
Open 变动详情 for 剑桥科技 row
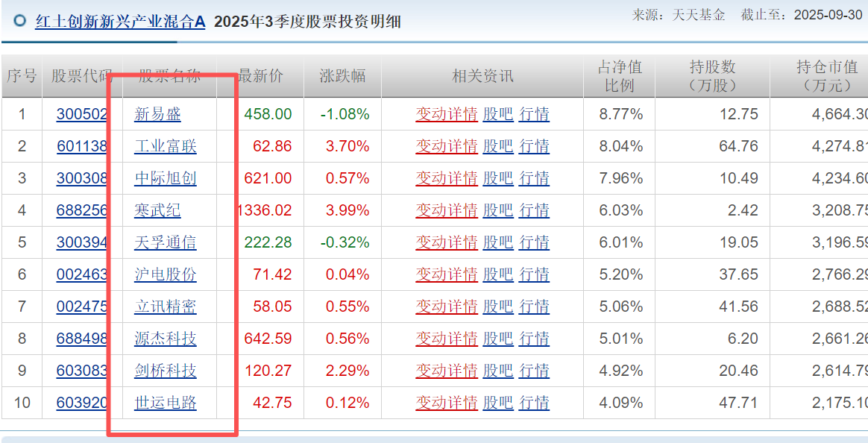click(447, 371)
